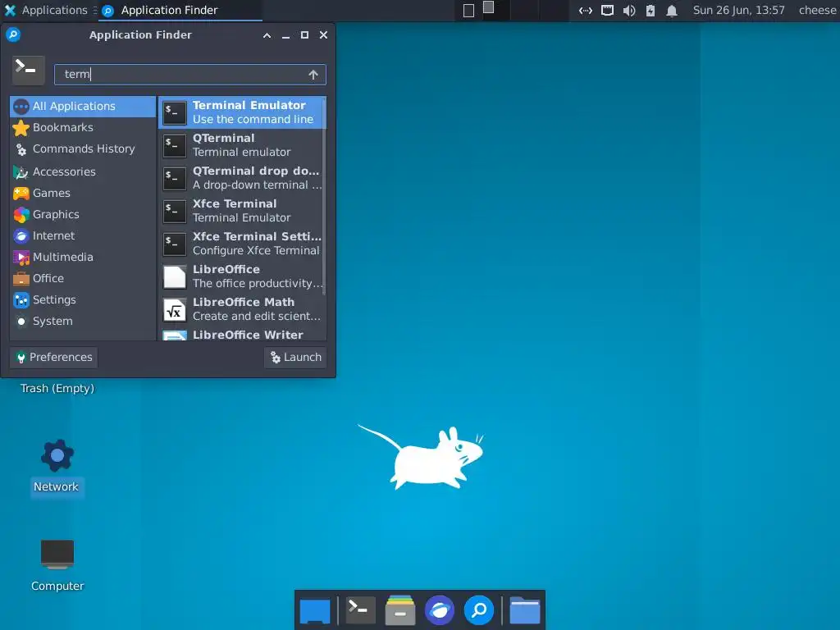Select the LibreOffice Math entry
Image resolution: width=840 pixels, height=630 pixels.
pyautogui.click(x=242, y=309)
